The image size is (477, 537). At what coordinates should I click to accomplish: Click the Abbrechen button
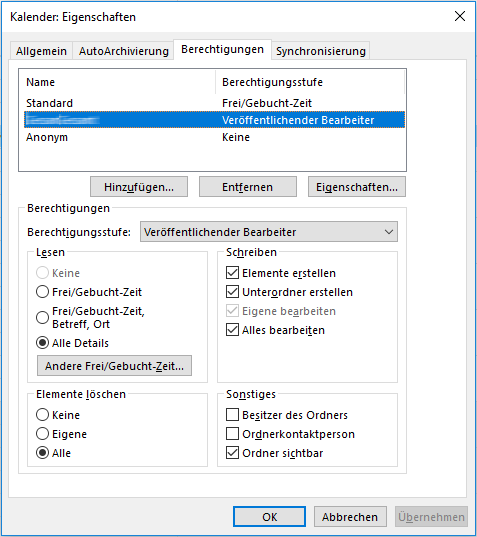click(350, 516)
